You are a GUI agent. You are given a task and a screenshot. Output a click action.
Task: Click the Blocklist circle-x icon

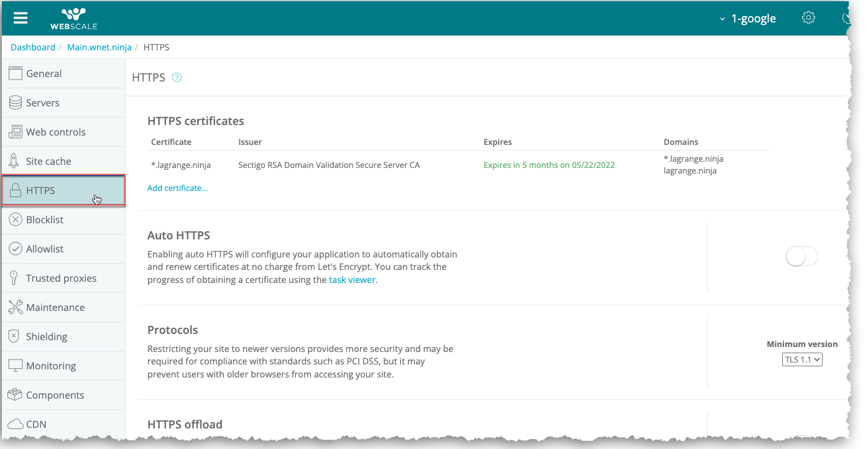[15, 220]
